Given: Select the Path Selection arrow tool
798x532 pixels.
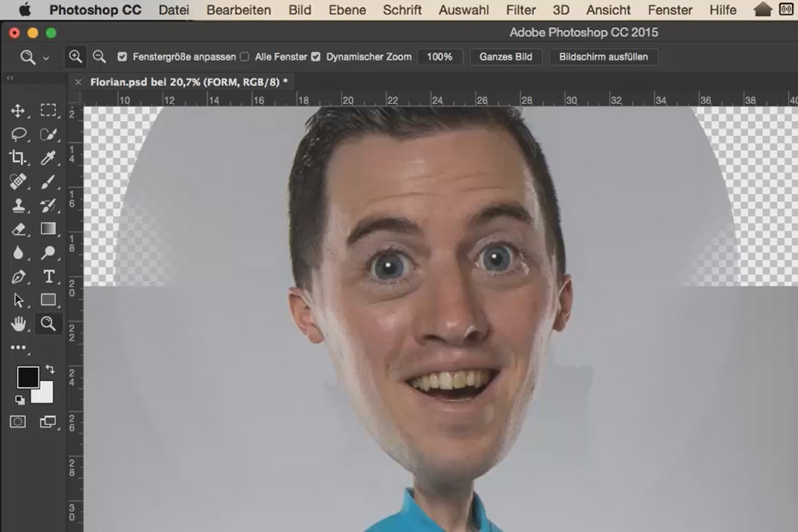Looking at the screenshot, I should point(18,300).
